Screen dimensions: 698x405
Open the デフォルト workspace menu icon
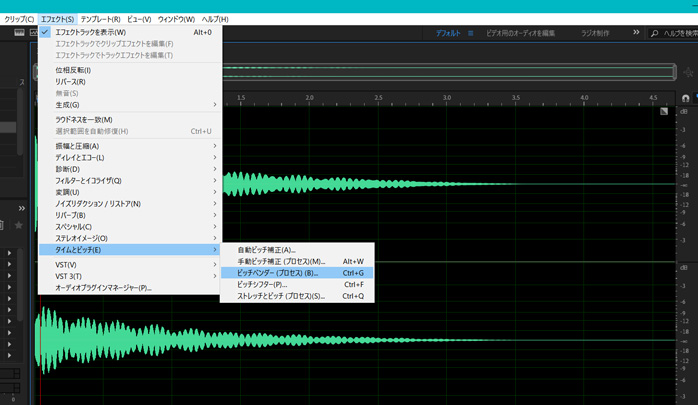(x=471, y=33)
